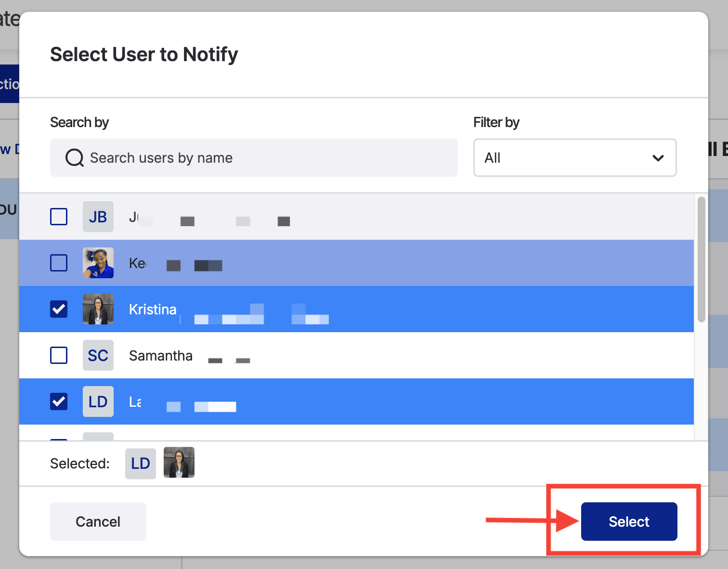Click the Search by label
The height and width of the screenshot is (569, 728).
pyautogui.click(x=79, y=122)
